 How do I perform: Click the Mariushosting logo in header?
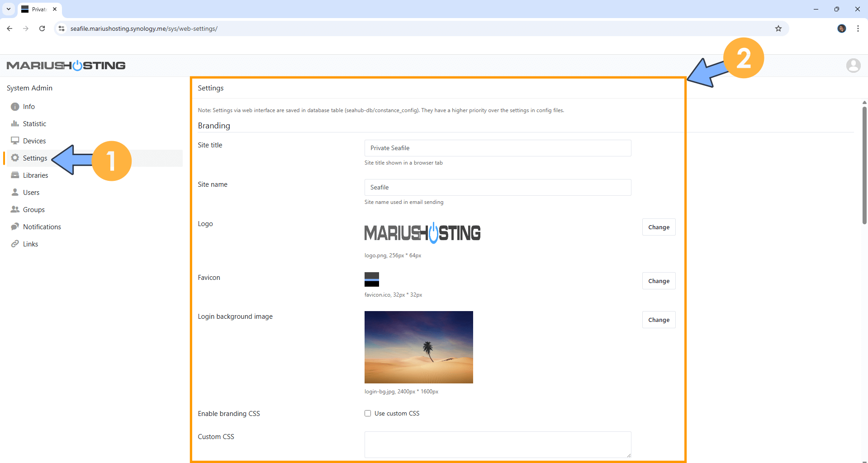coord(66,66)
